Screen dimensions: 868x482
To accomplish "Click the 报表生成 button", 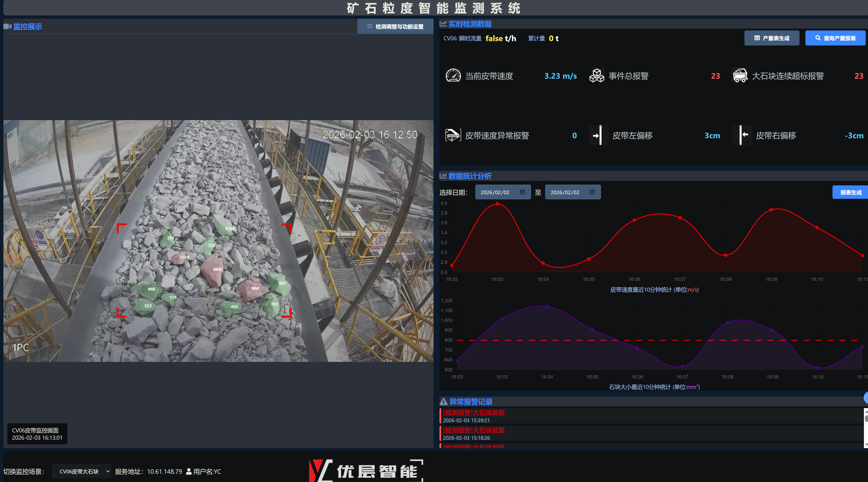I will [x=850, y=192].
